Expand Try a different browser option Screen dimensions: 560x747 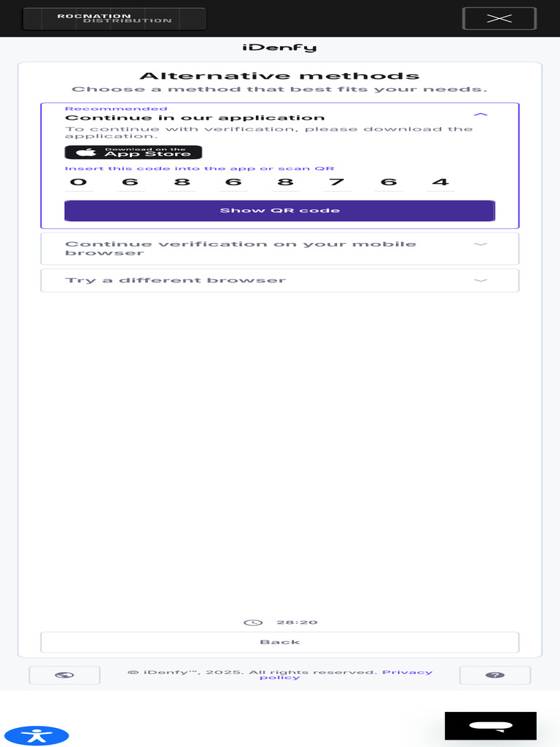[x=279, y=280]
